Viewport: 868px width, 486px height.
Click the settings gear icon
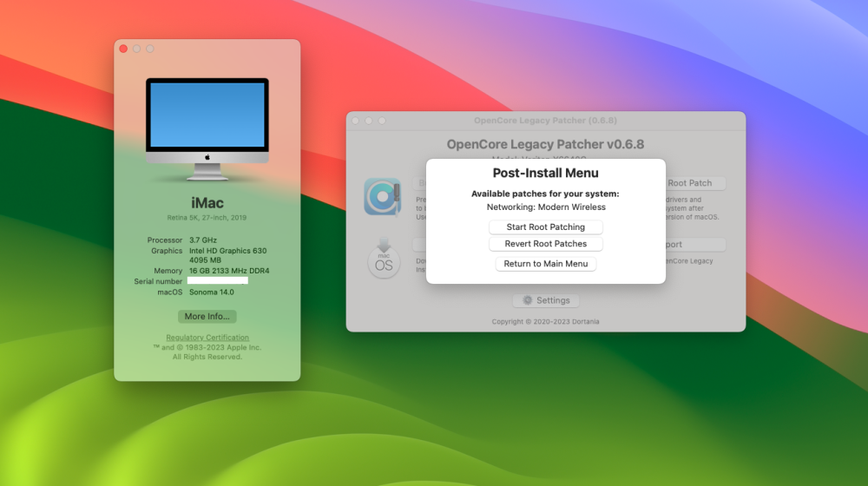click(528, 300)
